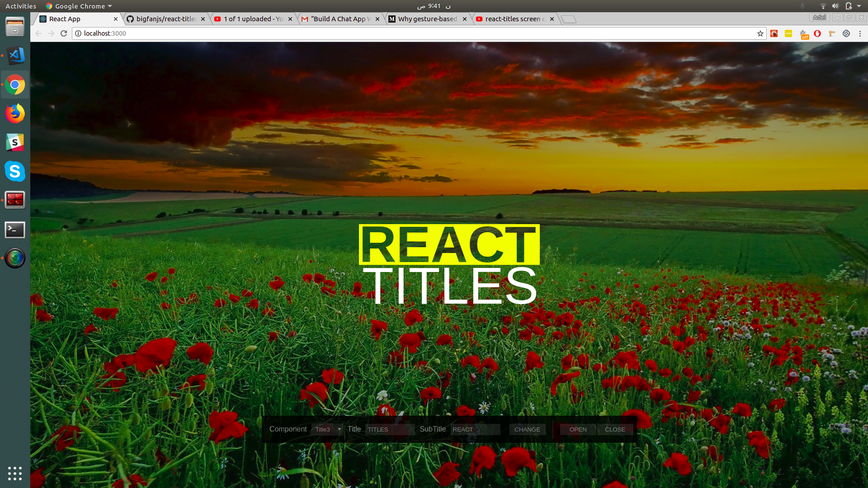Click the Title input field containing TITLES

click(x=389, y=429)
